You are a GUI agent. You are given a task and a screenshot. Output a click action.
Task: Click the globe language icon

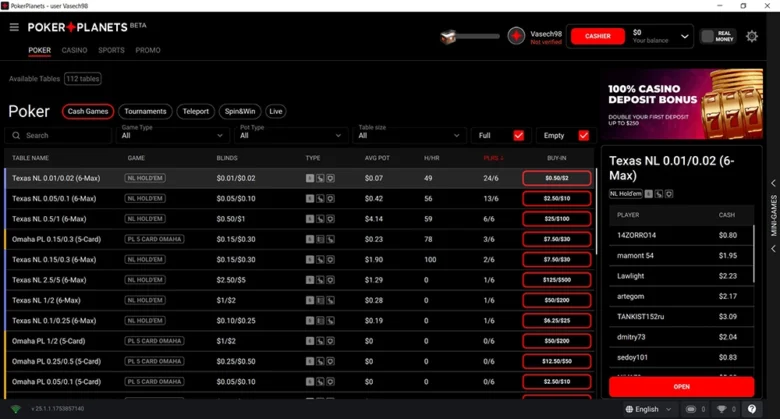[x=629, y=409]
